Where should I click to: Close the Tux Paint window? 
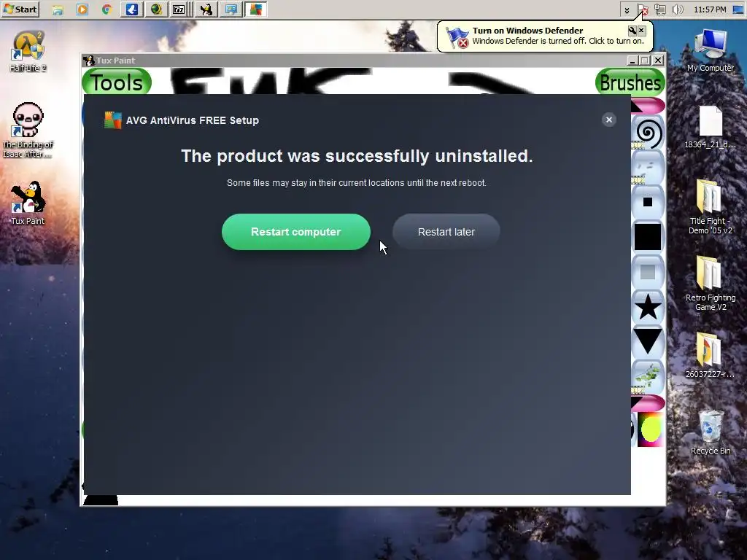click(658, 61)
